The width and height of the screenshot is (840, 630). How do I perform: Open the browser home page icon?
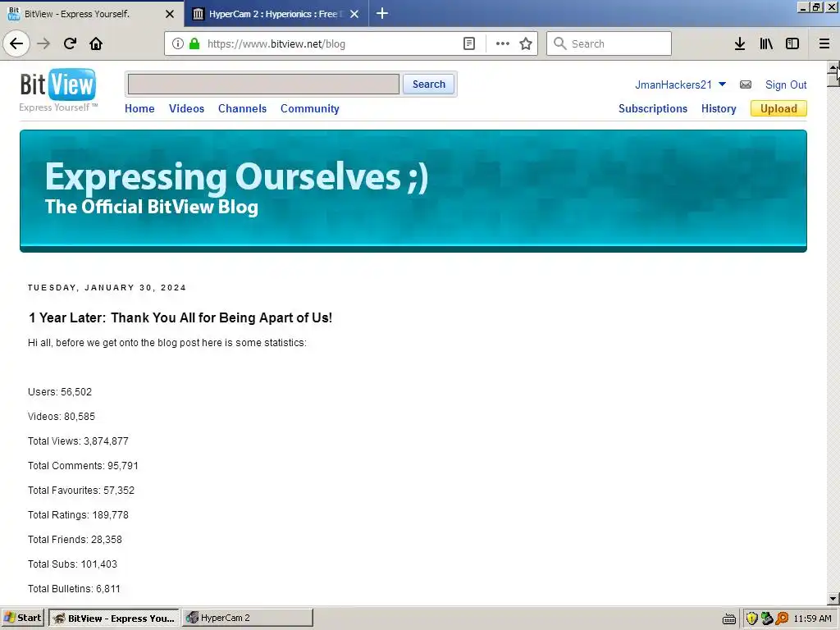pyautogui.click(x=96, y=43)
